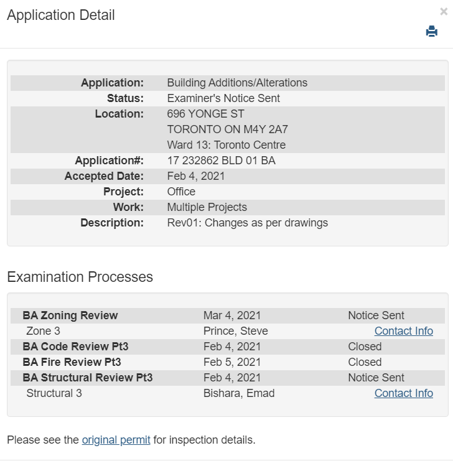Open Contact Info for Bishara, Emad

click(x=403, y=393)
